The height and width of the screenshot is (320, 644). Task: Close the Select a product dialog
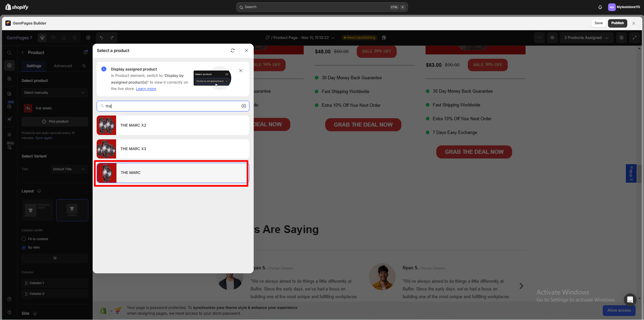[246, 50]
